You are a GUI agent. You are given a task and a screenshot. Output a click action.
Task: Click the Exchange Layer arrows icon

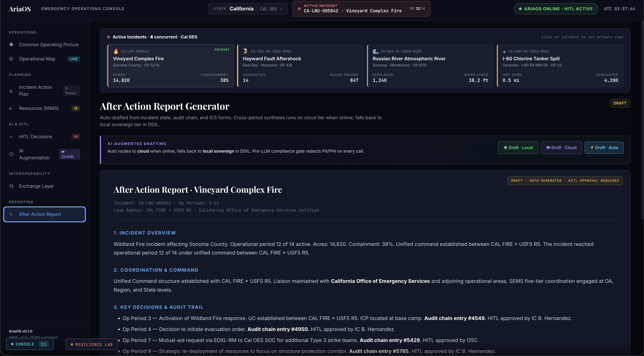pos(12,186)
